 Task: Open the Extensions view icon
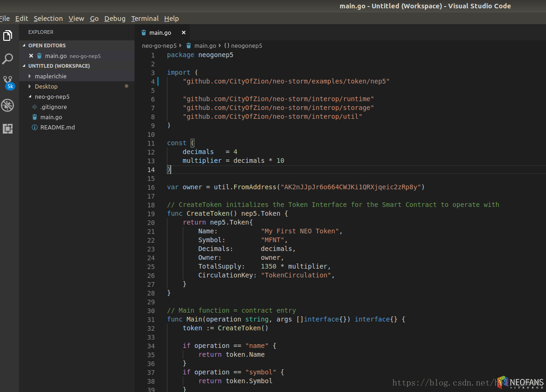pos(8,129)
